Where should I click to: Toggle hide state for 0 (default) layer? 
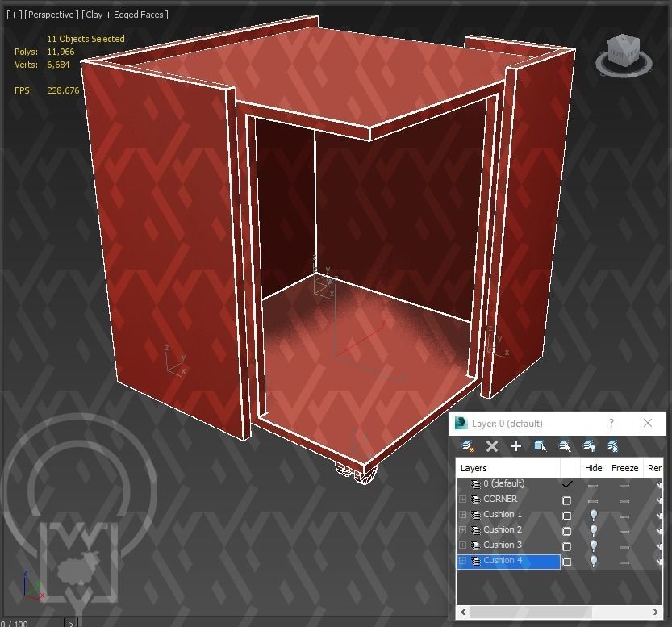593,486
